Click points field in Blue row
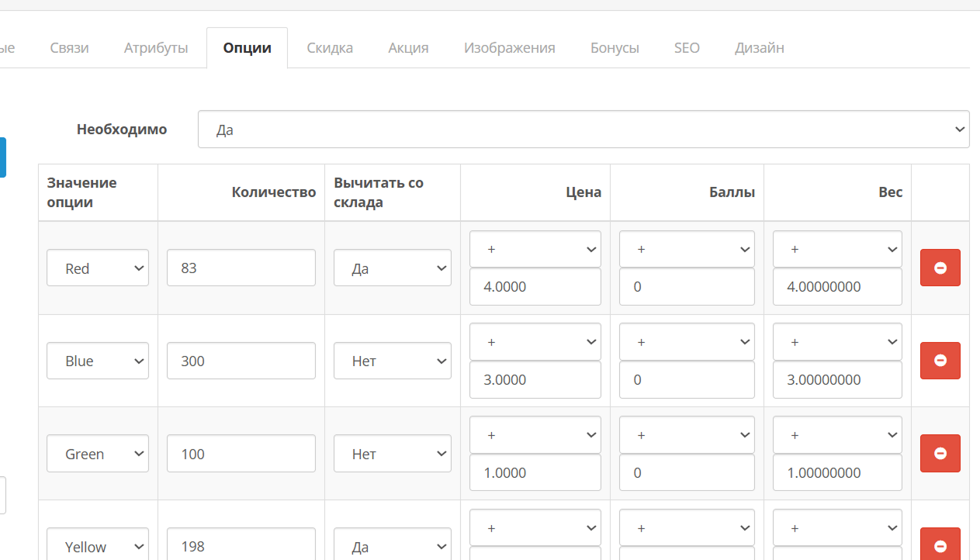The width and height of the screenshot is (980, 560). (687, 379)
